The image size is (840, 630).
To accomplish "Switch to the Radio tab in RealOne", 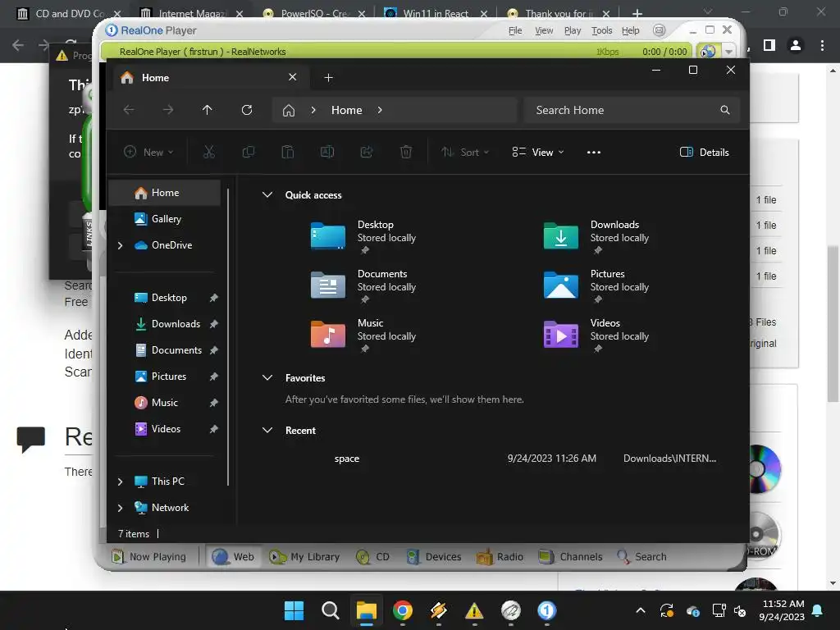I will pyautogui.click(x=500, y=557).
